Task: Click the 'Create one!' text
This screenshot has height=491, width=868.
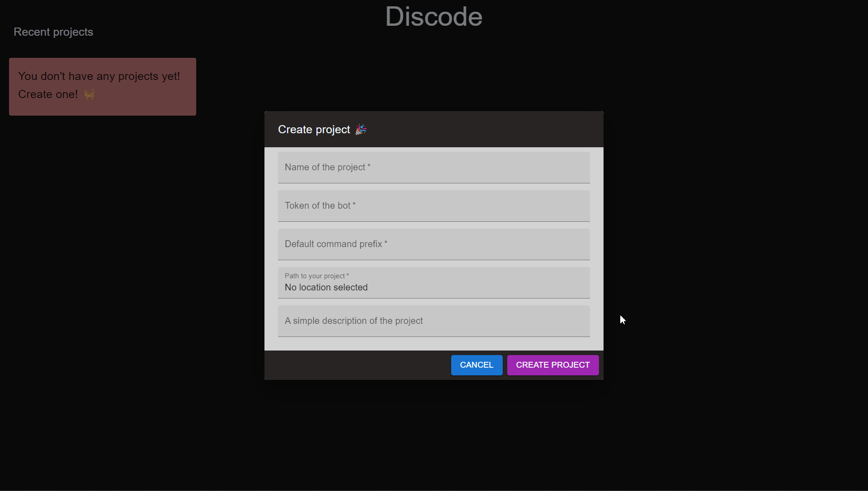Action: (x=48, y=94)
